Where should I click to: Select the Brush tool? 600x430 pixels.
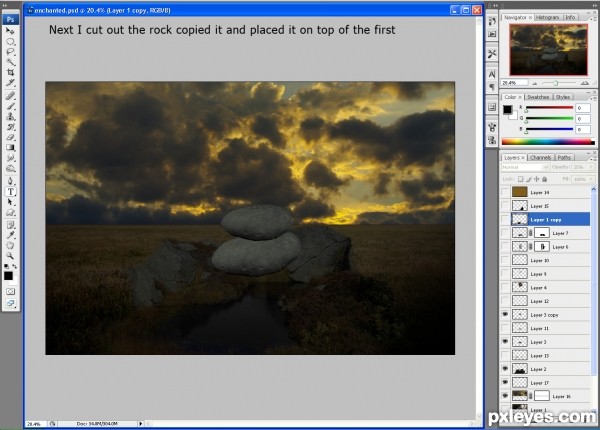10,106
